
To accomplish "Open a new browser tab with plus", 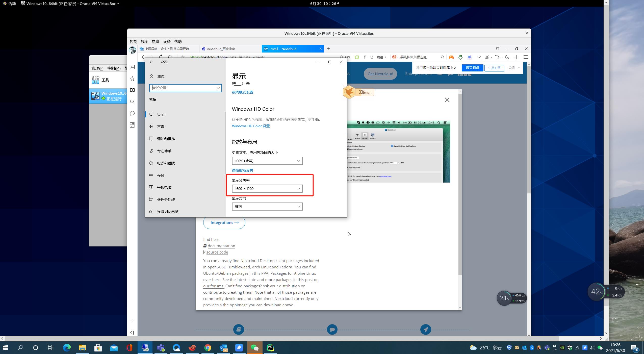I will (328, 49).
